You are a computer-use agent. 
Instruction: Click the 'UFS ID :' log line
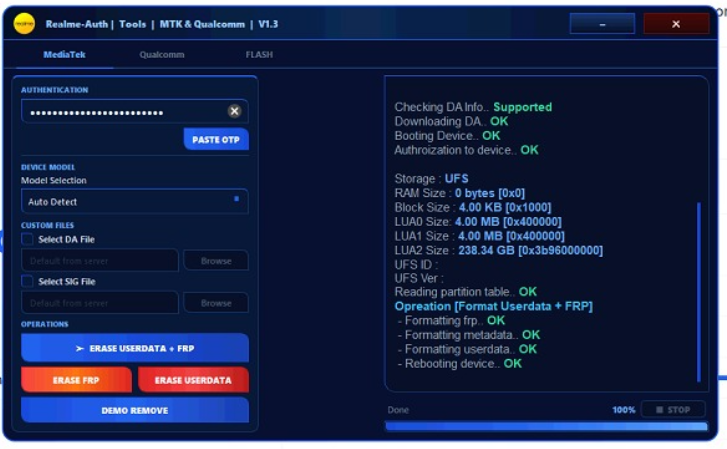[x=416, y=265]
